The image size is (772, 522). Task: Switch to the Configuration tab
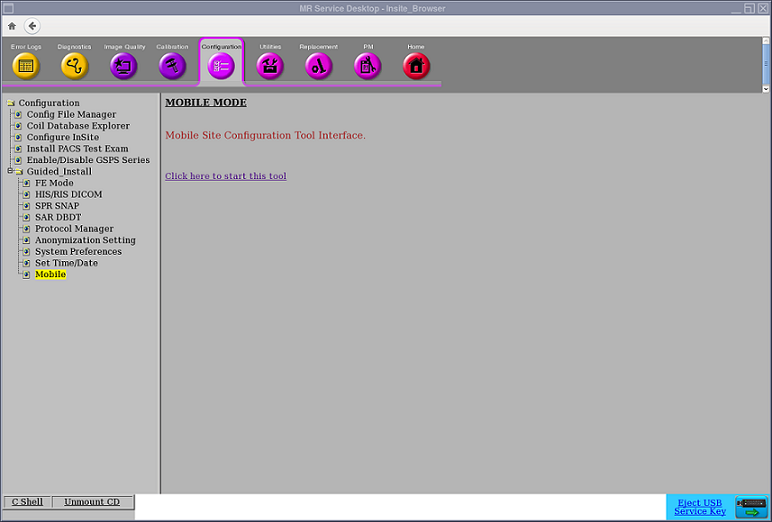coord(221,66)
